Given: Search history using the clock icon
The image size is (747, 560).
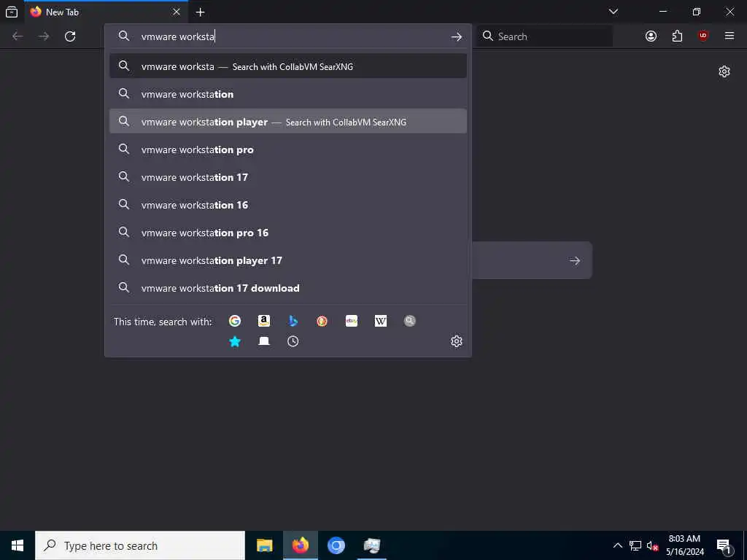Looking at the screenshot, I should [x=293, y=341].
